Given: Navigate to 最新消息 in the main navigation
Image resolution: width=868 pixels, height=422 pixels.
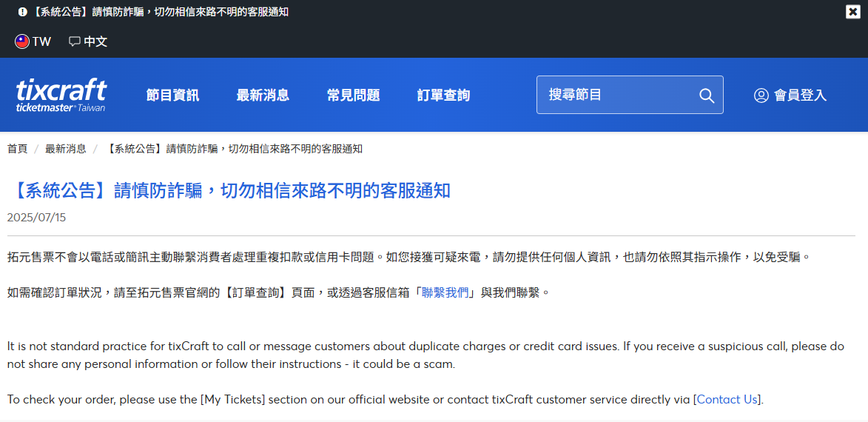Looking at the screenshot, I should coord(263,95).
